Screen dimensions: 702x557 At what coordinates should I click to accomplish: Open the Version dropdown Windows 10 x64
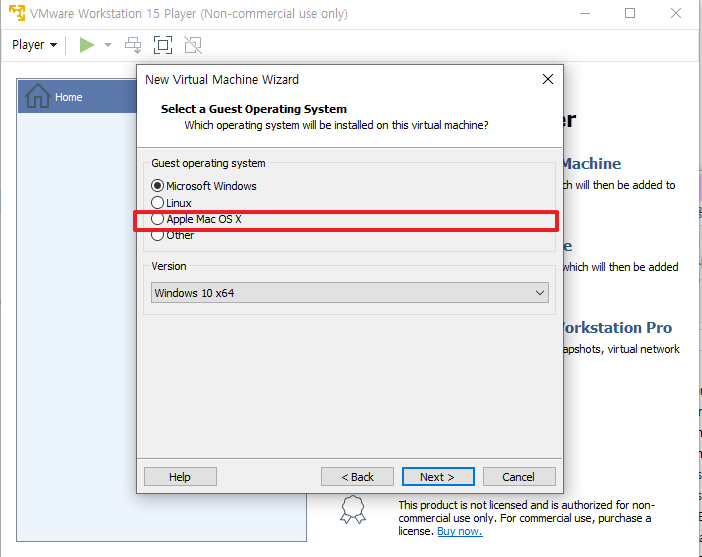pyautogui.click(x=350, y=293)
